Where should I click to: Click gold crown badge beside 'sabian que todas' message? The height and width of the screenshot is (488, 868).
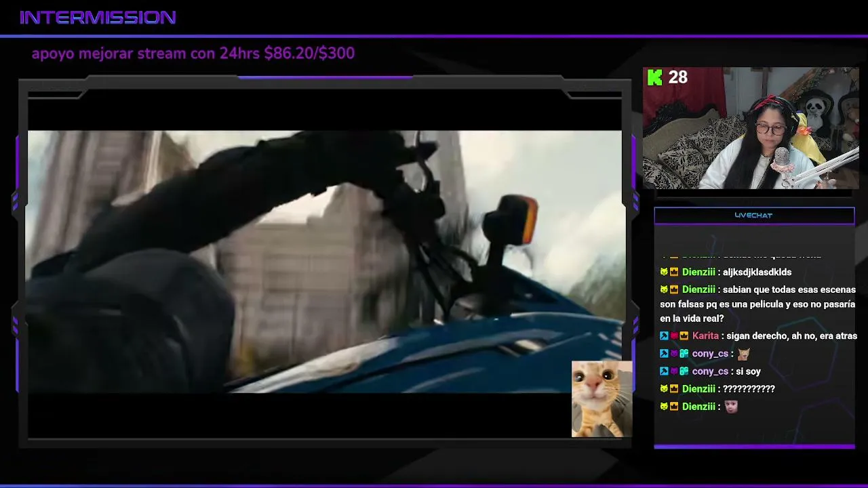pyautogui.click(x=674, y=289)
